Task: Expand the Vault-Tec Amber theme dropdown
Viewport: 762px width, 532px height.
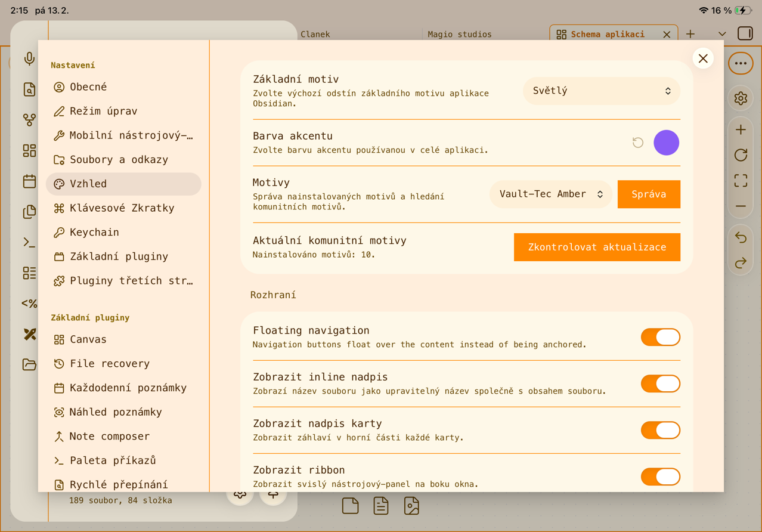Action: (x=550, y=194)
